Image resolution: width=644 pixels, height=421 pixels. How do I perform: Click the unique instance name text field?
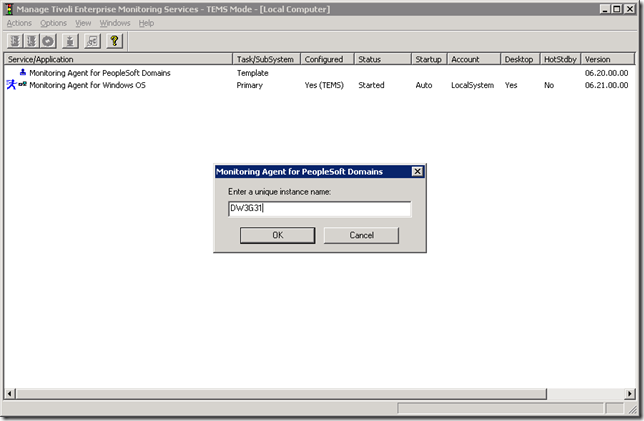[x=320, y=208]
